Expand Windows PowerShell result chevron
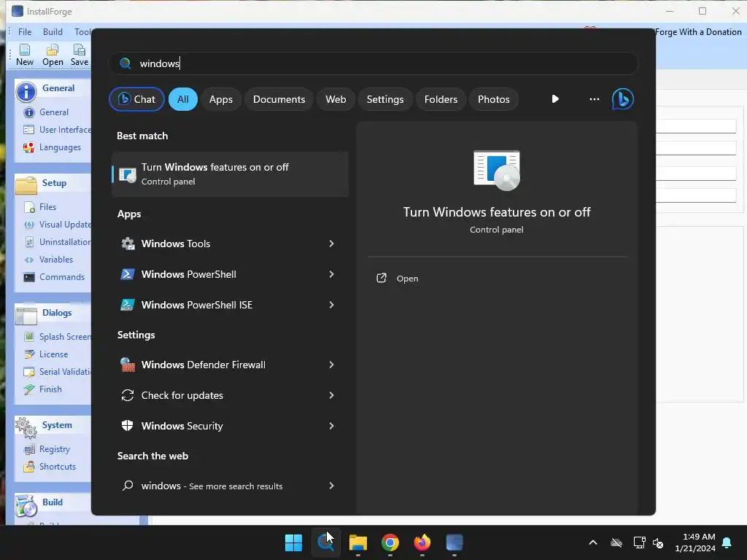The width and height of the screenshot is (747, 560). pos(332,274)
